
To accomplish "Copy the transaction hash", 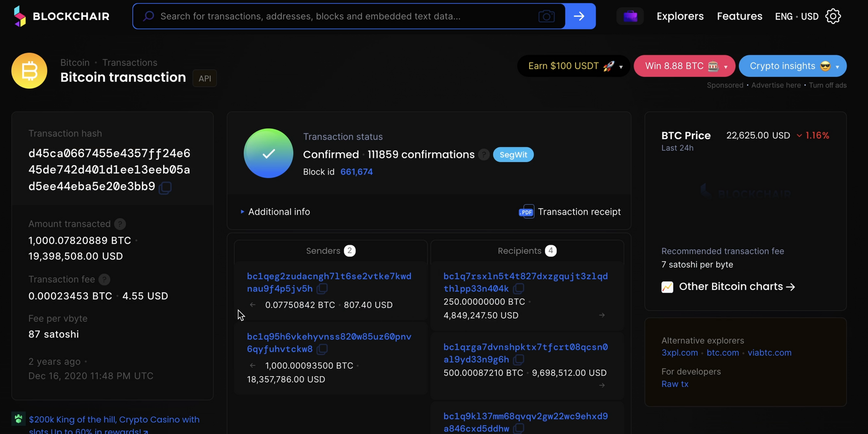I will coord(165,187).
